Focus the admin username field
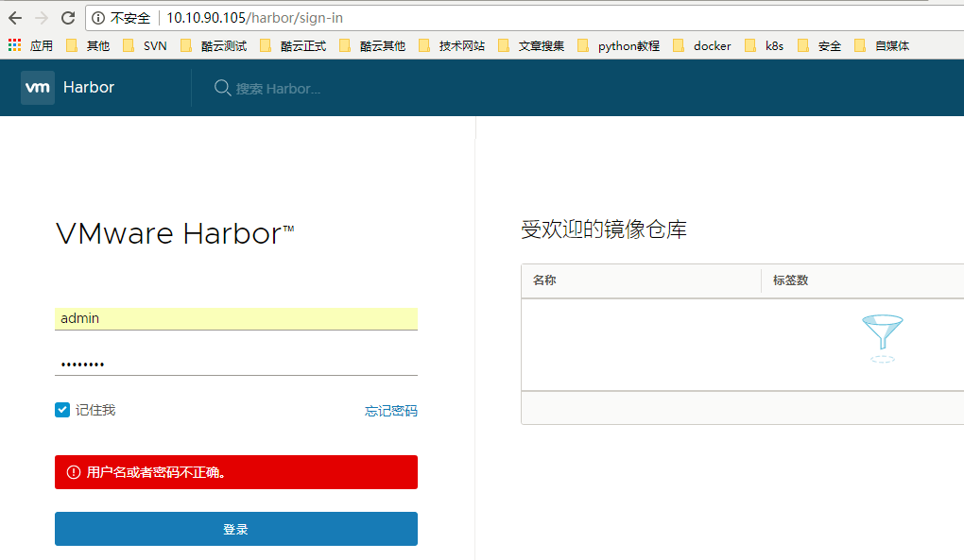The image size is (964, 560). [235, 318]
